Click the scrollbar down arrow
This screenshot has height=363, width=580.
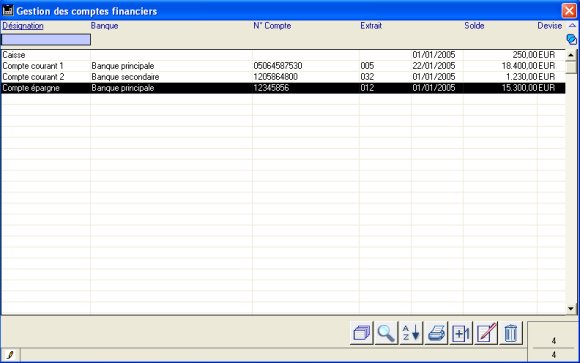[x=571, y=309]
